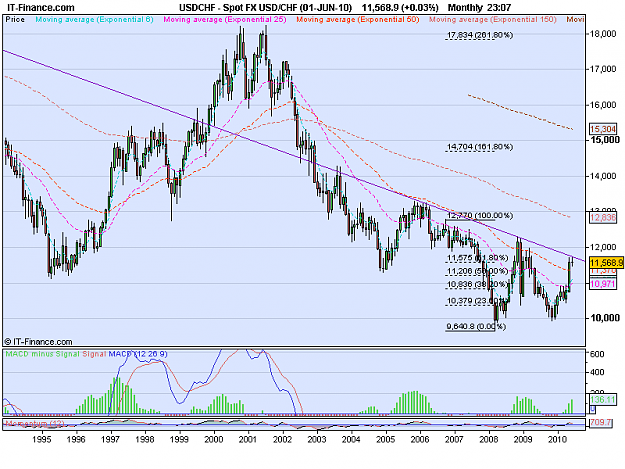Select Moving average (Exponential 6) legend

pos(94,20)
